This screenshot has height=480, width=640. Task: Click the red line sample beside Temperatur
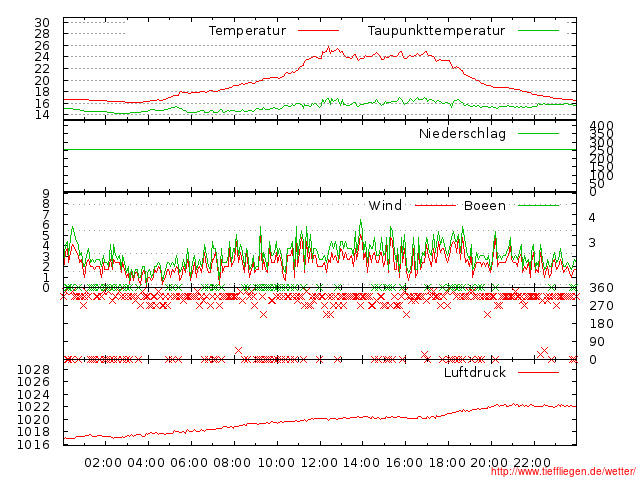tap(318, 31)
